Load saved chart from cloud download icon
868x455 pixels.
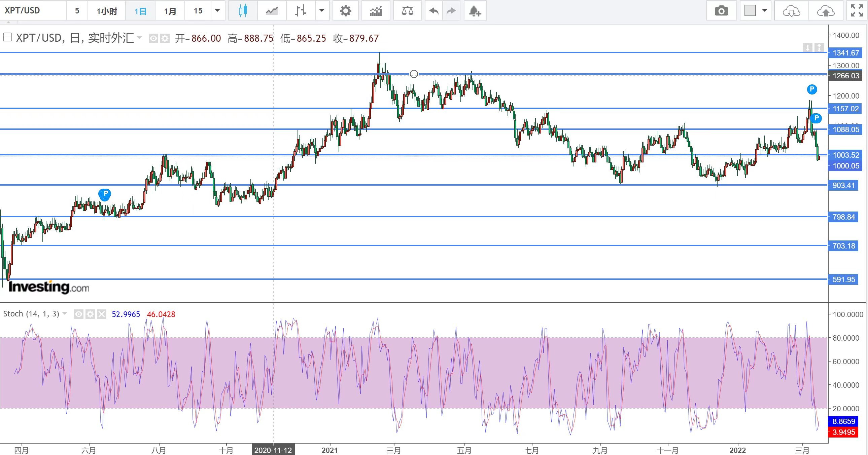click(x=791, y=11)
